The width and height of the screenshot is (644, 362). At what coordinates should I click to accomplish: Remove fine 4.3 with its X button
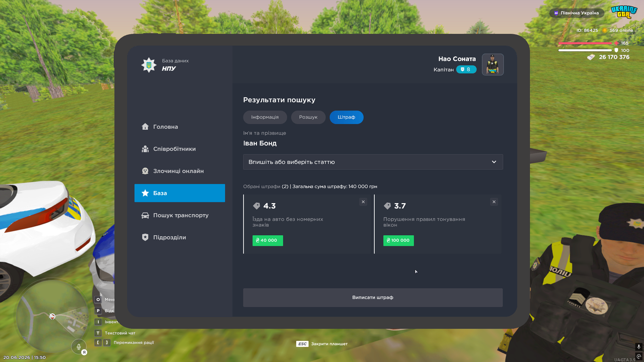pos(363,202)
